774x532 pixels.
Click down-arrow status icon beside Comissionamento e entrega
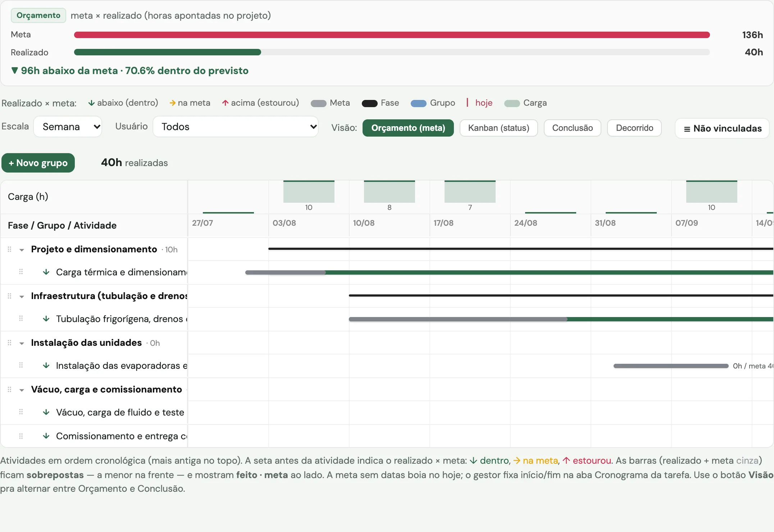[46, 436]
